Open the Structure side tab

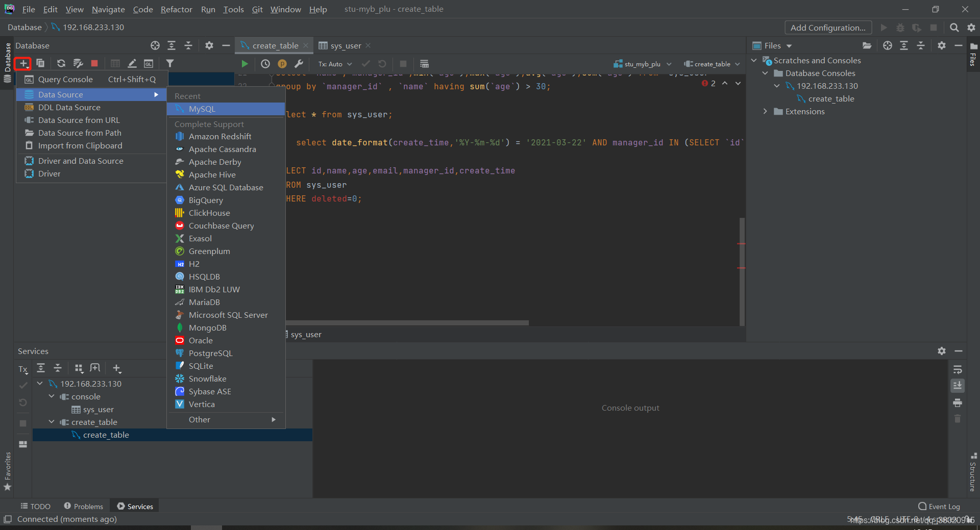point(973,472)
